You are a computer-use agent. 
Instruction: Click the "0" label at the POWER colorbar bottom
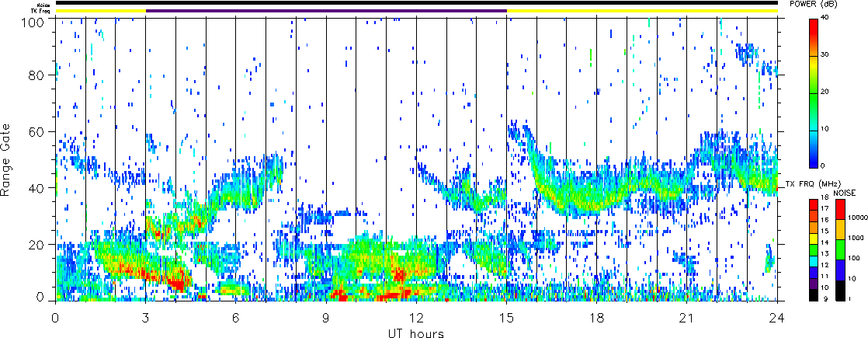click(823, 166)
